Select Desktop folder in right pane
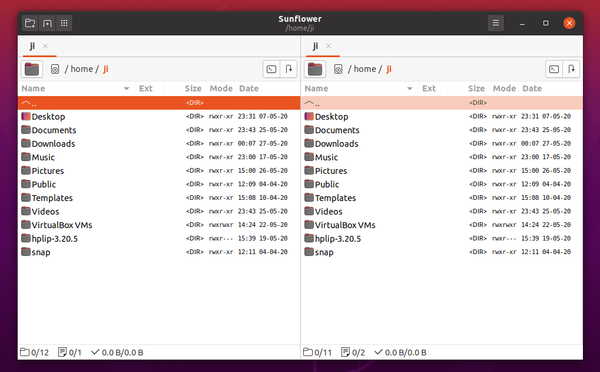This screenshot has width=600, height=372. point(442,117)
